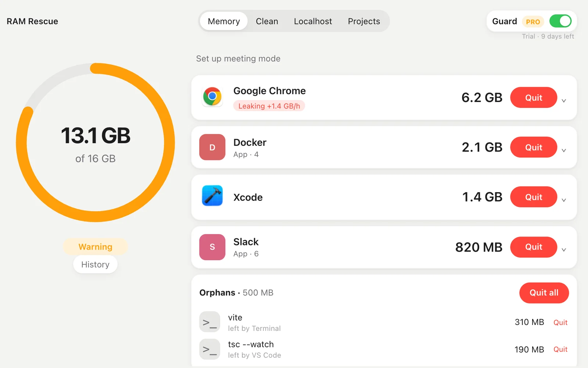Click the 2.1 GB Docker memory value

[x=482, y=147]
